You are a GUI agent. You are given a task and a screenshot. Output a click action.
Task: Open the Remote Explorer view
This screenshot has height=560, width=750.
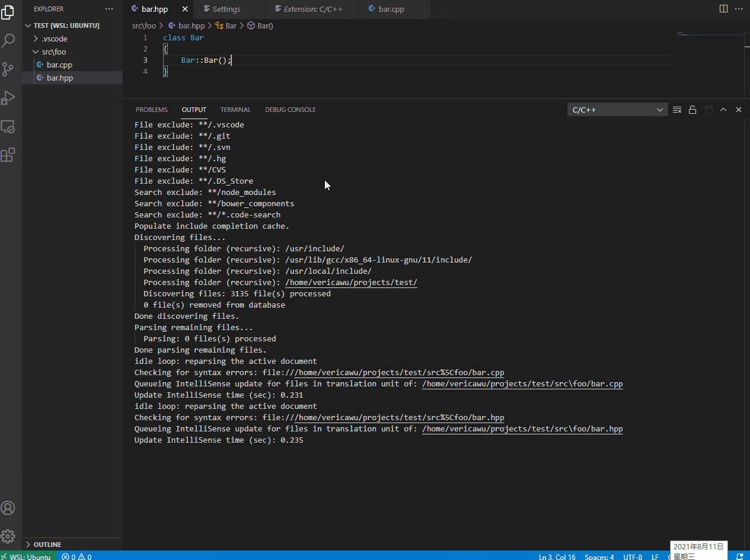click(8, 126)
